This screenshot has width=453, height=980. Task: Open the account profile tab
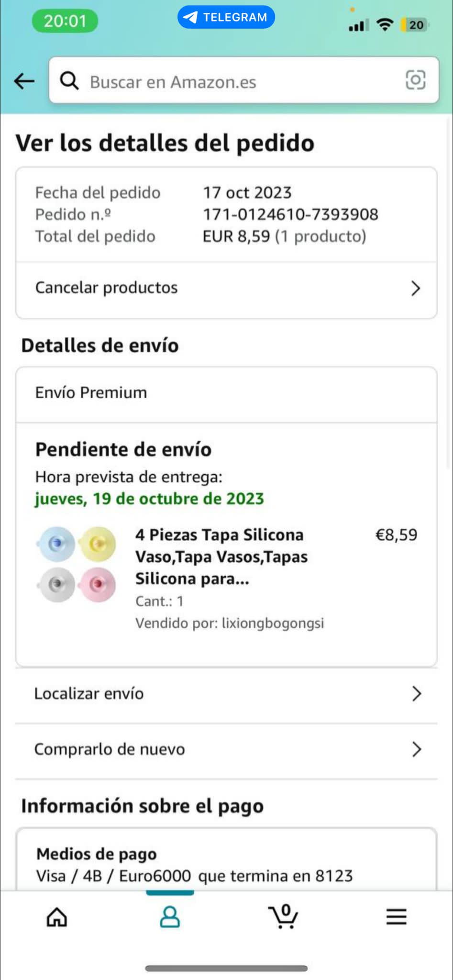pos(169,917)
